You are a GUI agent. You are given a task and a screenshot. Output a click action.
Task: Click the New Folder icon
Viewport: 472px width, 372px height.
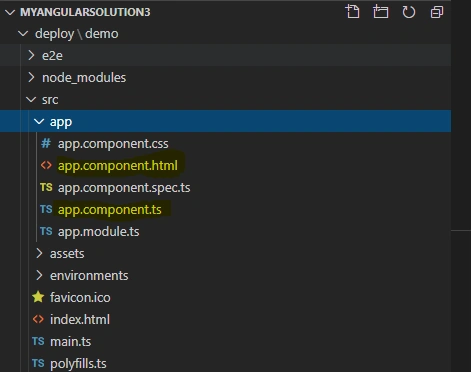(380, 12)
